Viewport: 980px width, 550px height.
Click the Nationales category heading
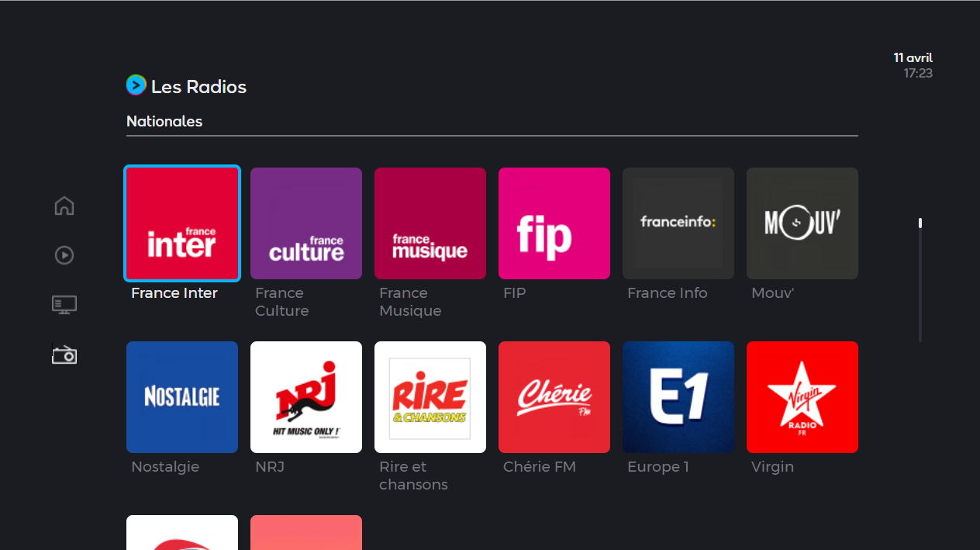click(164, 122)
